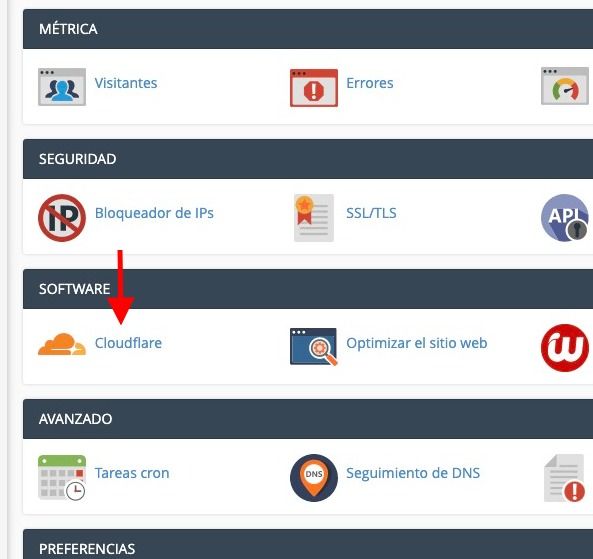
Task: Open the red round W software icon
Action: [x=565, y=348]
